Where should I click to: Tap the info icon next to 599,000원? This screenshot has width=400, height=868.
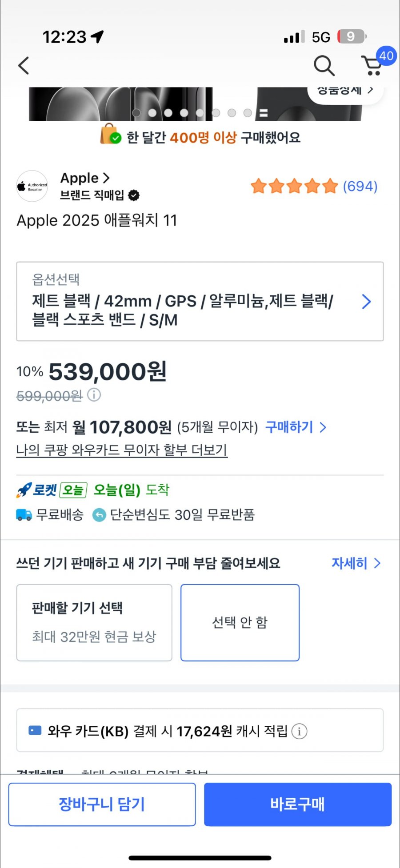(x=94, y=395)
